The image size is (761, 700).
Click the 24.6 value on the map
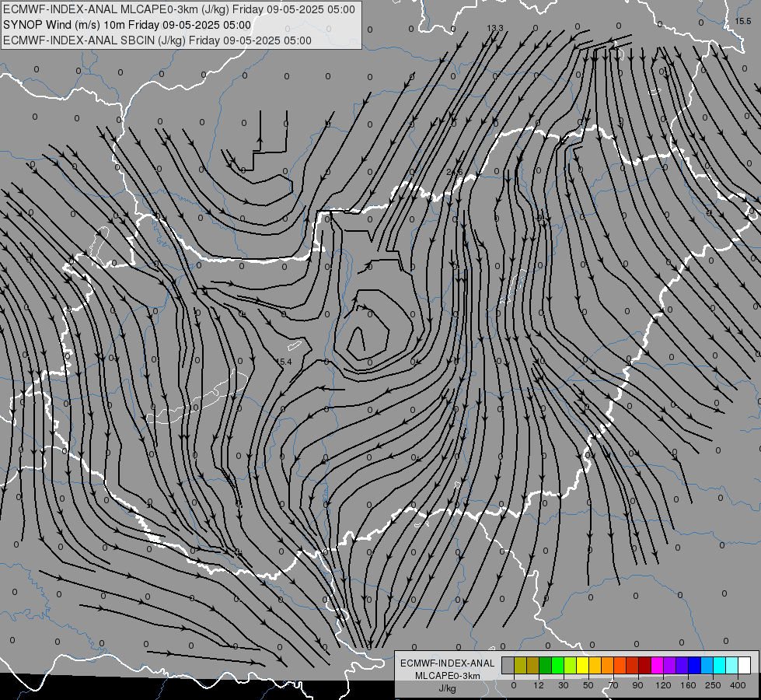point(454,172)
